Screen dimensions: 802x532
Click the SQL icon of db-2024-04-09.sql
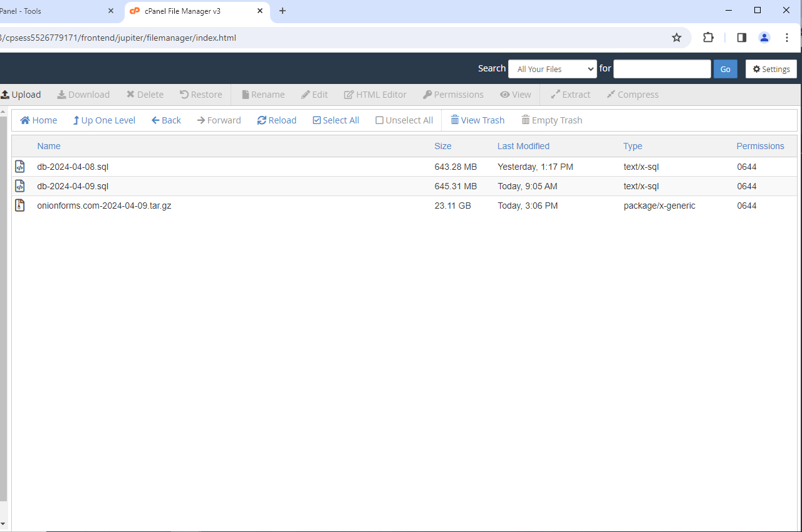(20, 186)
